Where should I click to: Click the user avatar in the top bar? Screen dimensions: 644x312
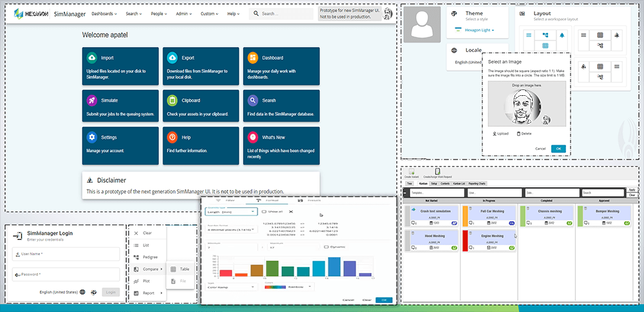pos(387,14)
